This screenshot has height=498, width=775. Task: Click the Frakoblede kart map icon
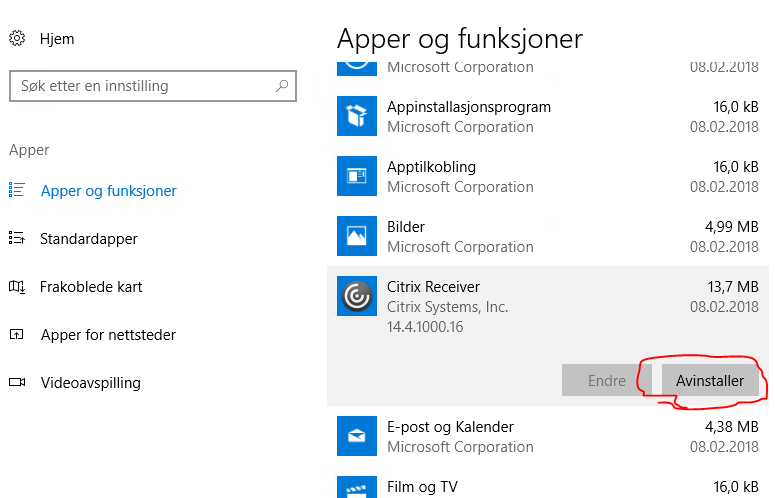click(17, 287)
